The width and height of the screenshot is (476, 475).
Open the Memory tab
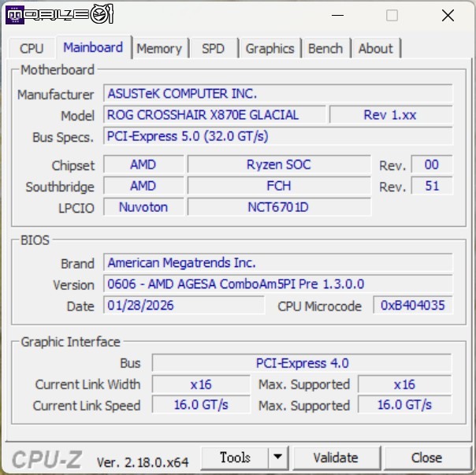pos(160,49)
